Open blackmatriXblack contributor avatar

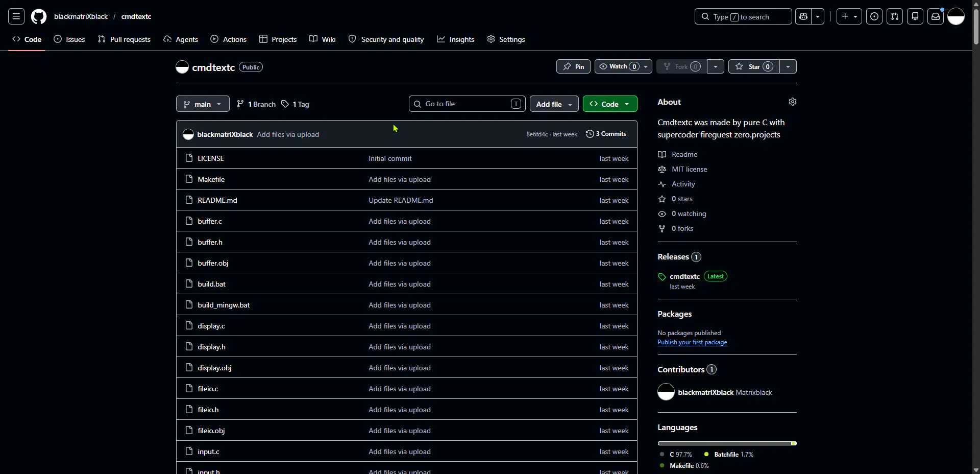(666, 392)
